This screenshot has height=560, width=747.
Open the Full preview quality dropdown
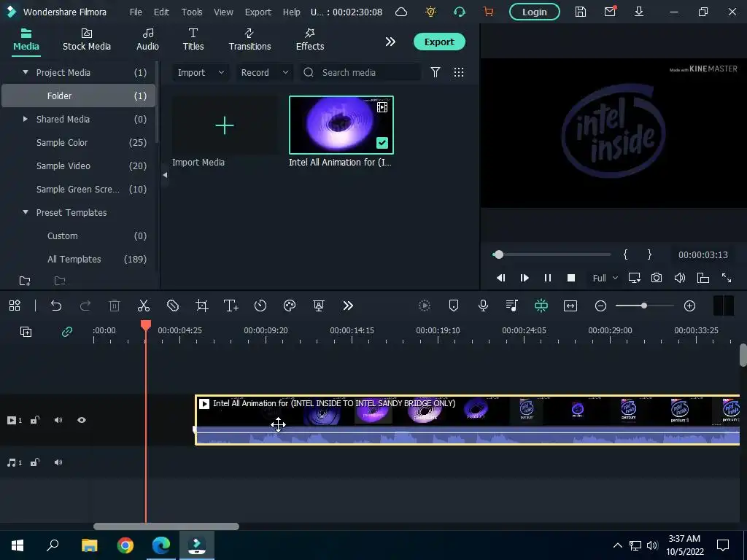(x=605, y=278)
